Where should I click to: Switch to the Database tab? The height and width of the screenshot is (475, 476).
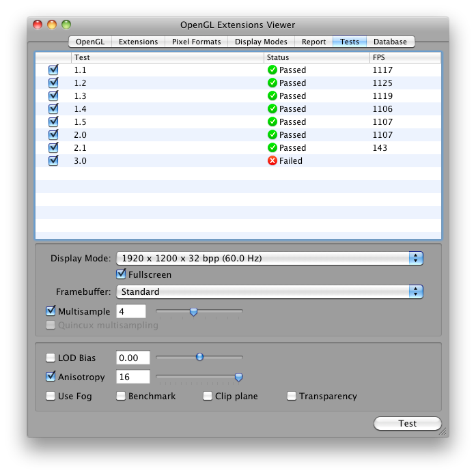click(390, 42)
